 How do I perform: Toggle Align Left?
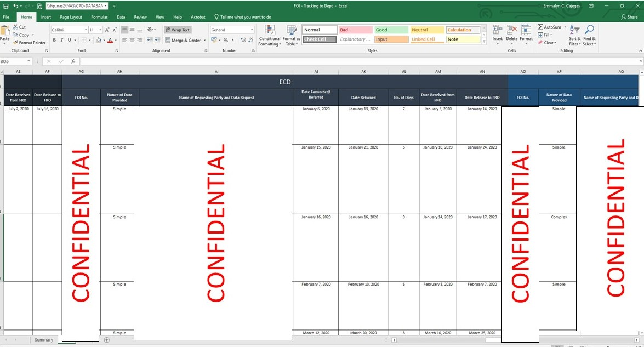(125, 40)
